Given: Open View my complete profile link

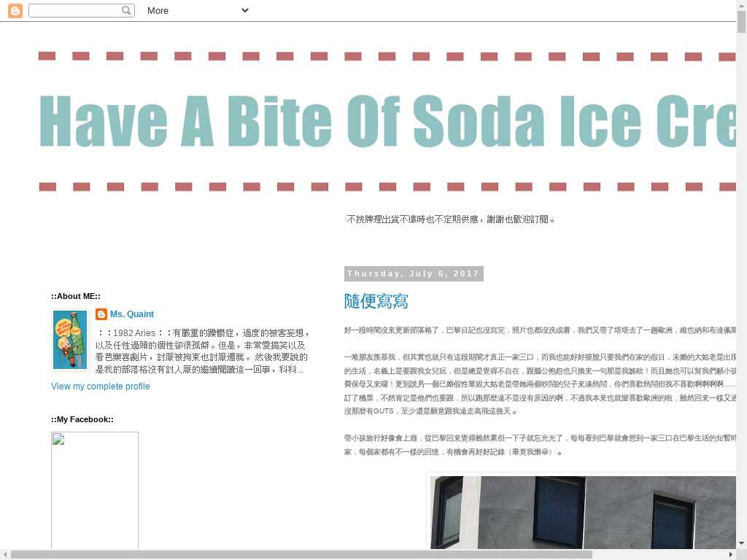Looking at the screenshot, I should point(100,386).
